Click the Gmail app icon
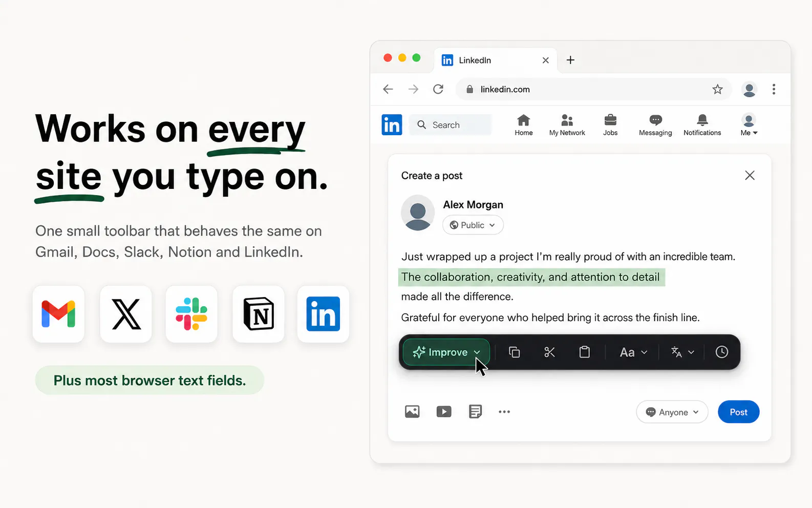 click(x=58, y=314)
